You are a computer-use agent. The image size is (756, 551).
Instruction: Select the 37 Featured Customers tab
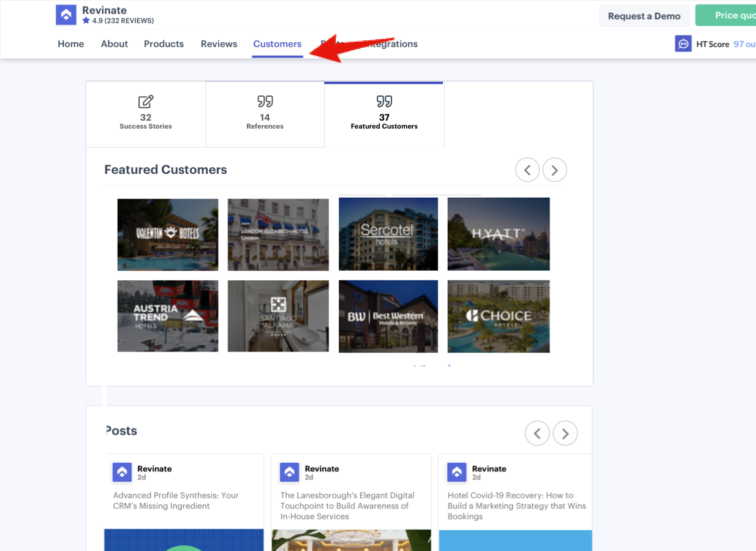[384, 114]
